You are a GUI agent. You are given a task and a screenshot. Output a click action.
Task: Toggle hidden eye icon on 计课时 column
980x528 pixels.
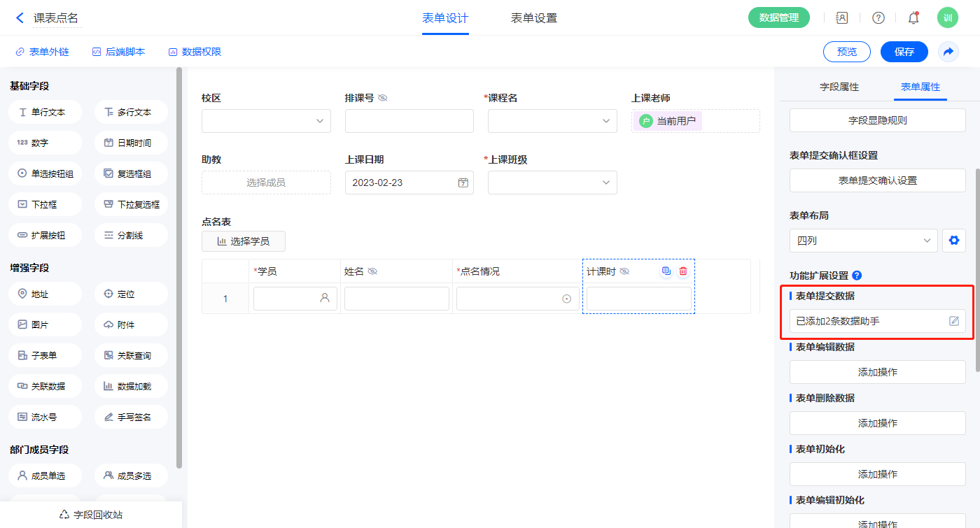coord(624,271)
